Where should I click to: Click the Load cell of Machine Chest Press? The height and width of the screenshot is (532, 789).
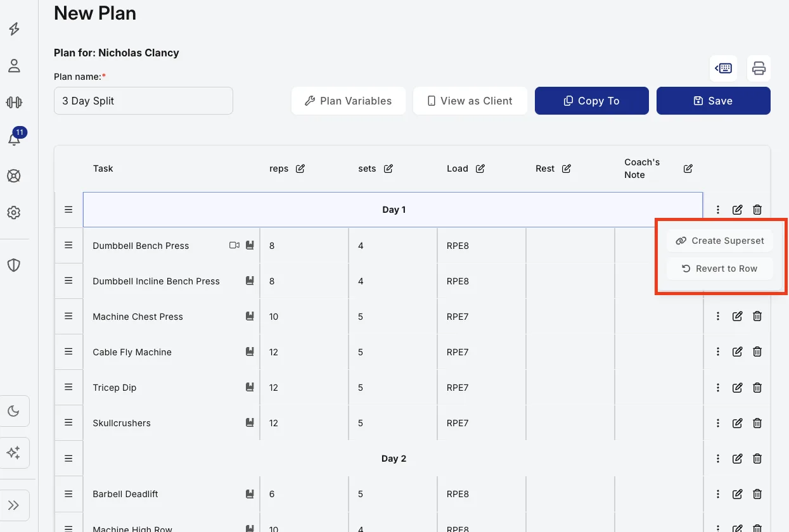[x=482, y=316]
